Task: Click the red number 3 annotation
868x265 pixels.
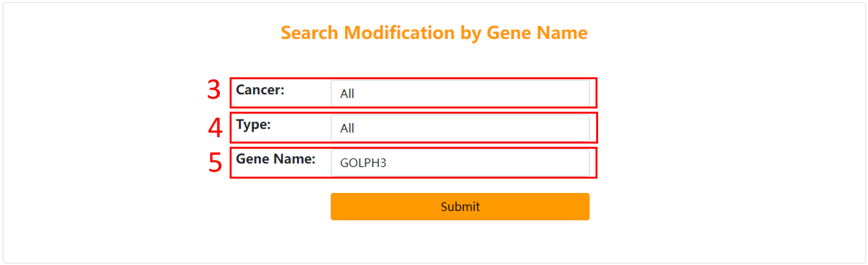Action: coord(214,90)
